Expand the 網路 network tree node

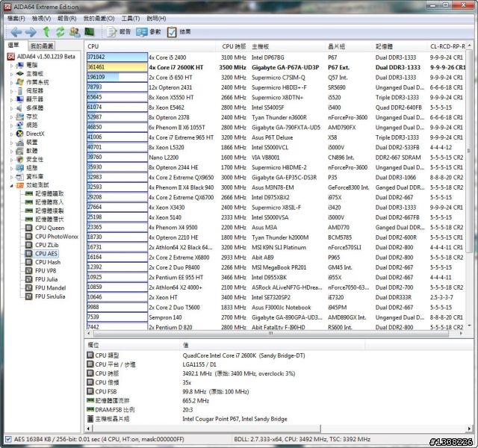(12, 125)
